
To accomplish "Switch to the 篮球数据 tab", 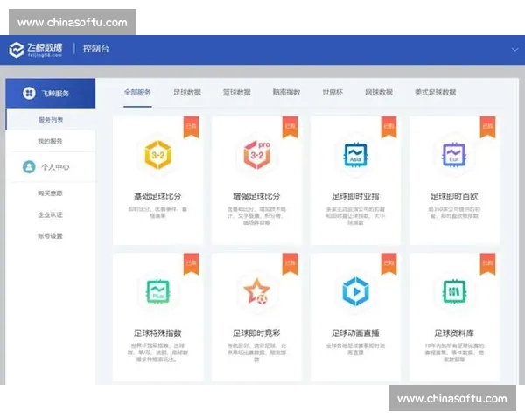I will 237,92.
